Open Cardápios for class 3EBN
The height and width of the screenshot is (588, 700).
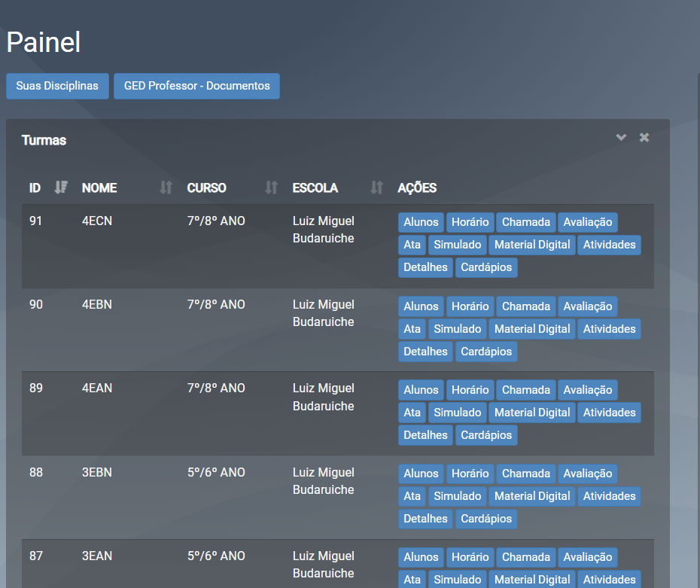coord(486,519)
